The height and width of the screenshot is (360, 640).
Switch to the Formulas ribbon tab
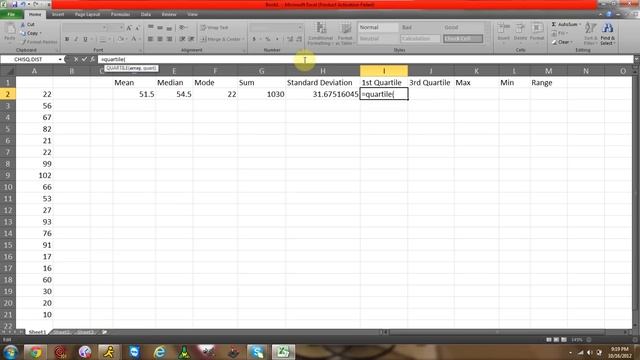tap(120, 14)
